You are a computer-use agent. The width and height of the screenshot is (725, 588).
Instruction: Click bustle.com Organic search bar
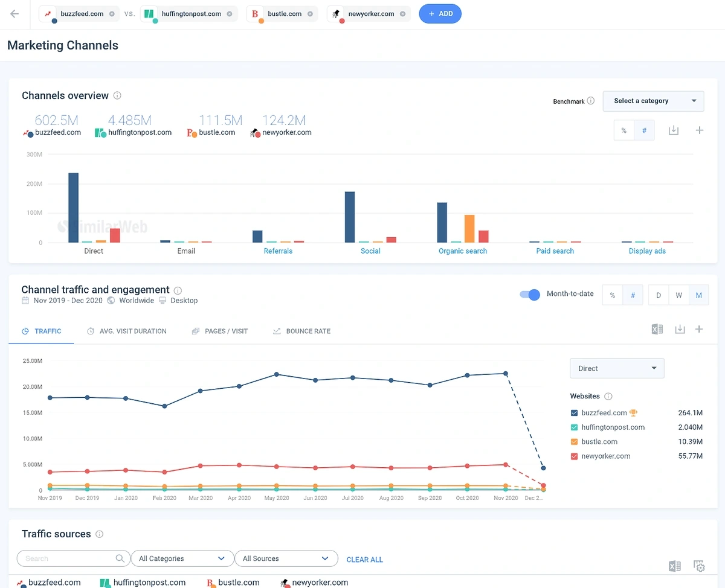coord(469,229)
